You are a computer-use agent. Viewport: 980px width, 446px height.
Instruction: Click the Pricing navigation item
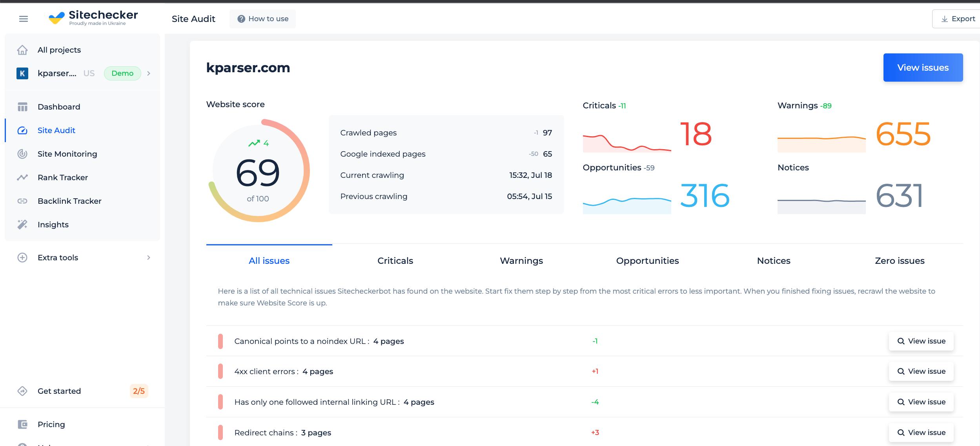tap(51, 425)
